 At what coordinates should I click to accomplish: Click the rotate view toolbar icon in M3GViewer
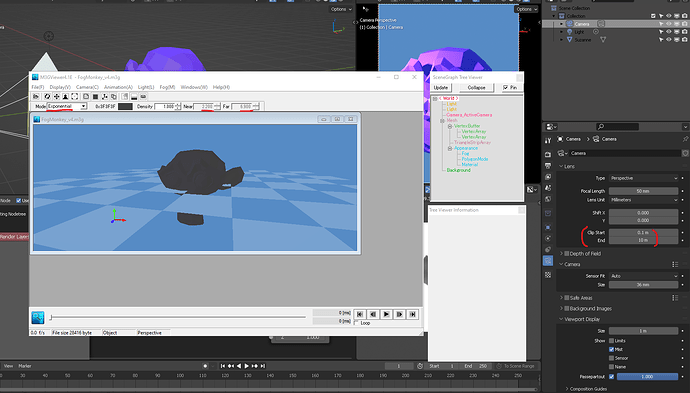[47, 96]
